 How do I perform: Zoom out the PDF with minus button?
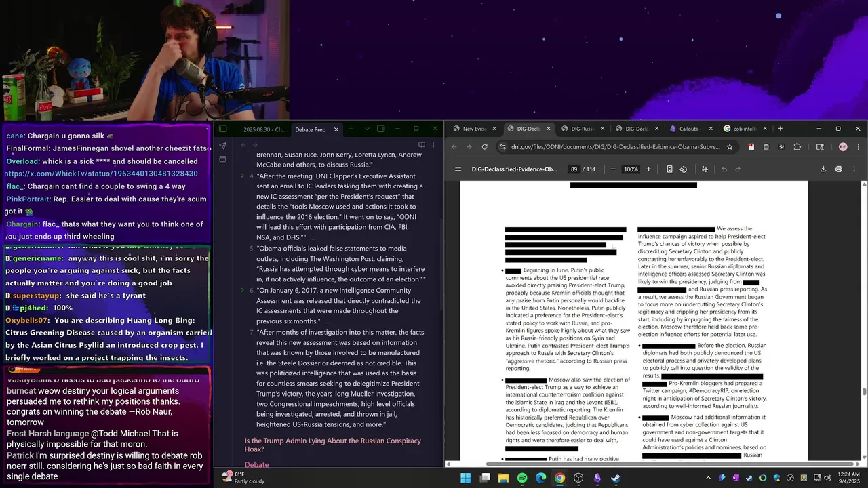(613, 169)
